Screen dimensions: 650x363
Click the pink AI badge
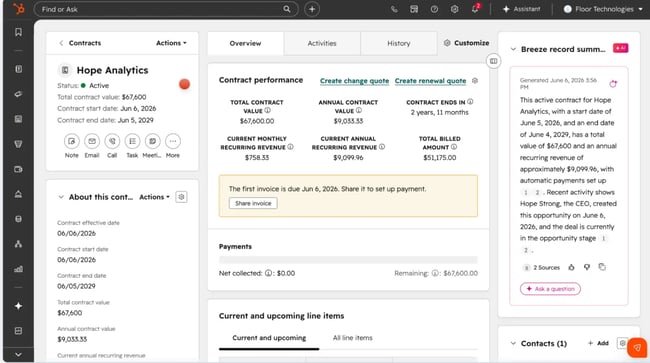[621, 48]
